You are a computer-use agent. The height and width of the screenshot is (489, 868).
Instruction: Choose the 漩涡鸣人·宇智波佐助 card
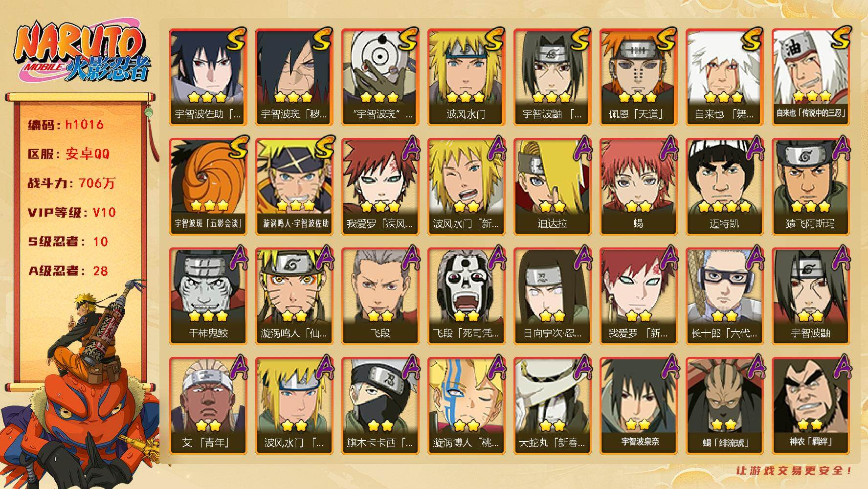[x=294, y=187]
